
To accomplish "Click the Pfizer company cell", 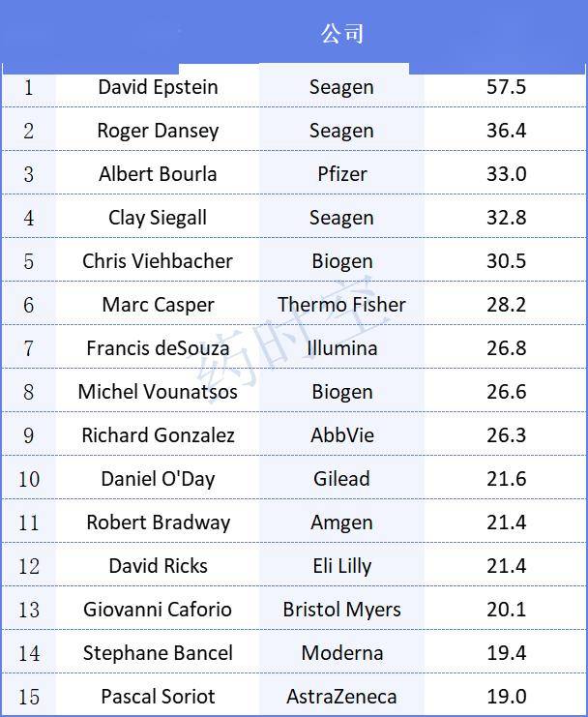I will tap(341, 174).
